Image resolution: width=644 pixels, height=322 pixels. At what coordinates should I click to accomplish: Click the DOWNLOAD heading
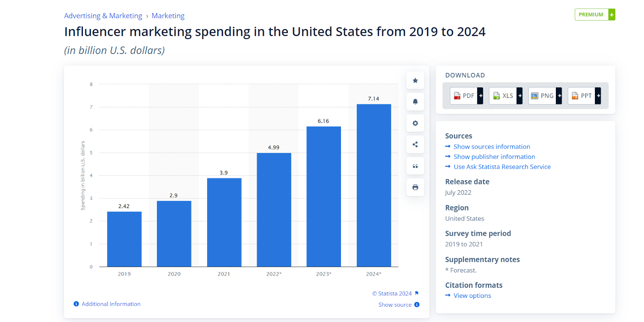tap(465, 75)
